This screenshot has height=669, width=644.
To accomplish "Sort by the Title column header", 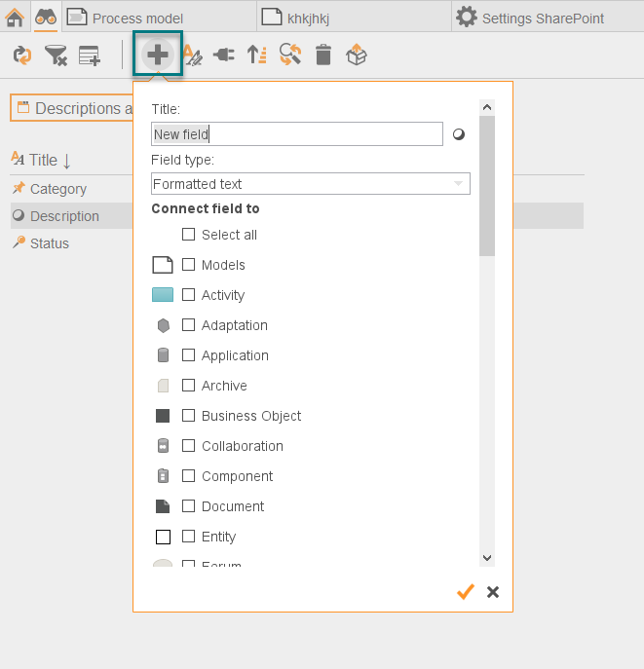I will click(41, 161).
